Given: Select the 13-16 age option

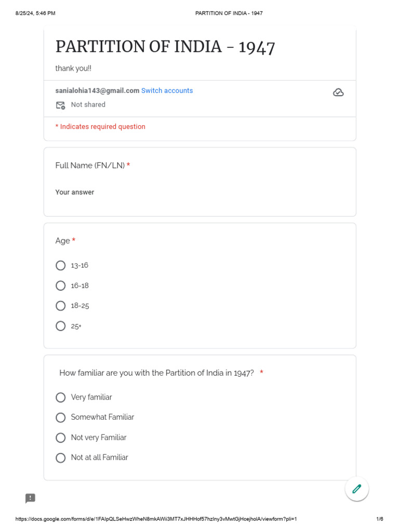Looking at the screenshot, I should coord(61,265).
